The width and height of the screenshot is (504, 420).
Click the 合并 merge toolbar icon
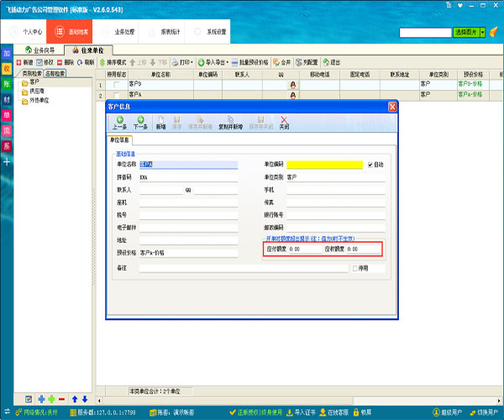[x=282, y=62]
